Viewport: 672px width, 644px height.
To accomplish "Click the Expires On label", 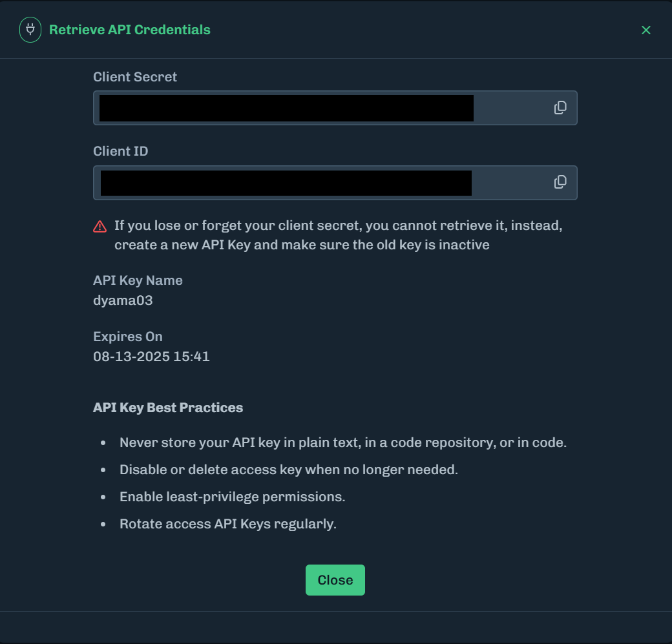I will [x=128, y=337].
